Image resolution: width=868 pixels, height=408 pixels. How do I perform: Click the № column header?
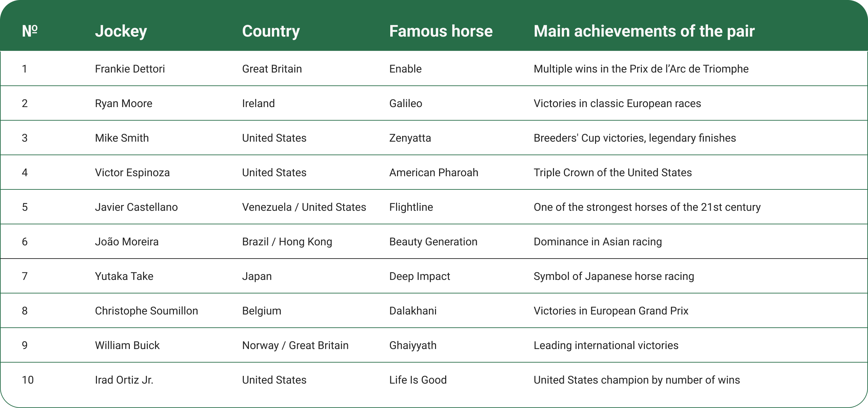click(x=29, y=31)
